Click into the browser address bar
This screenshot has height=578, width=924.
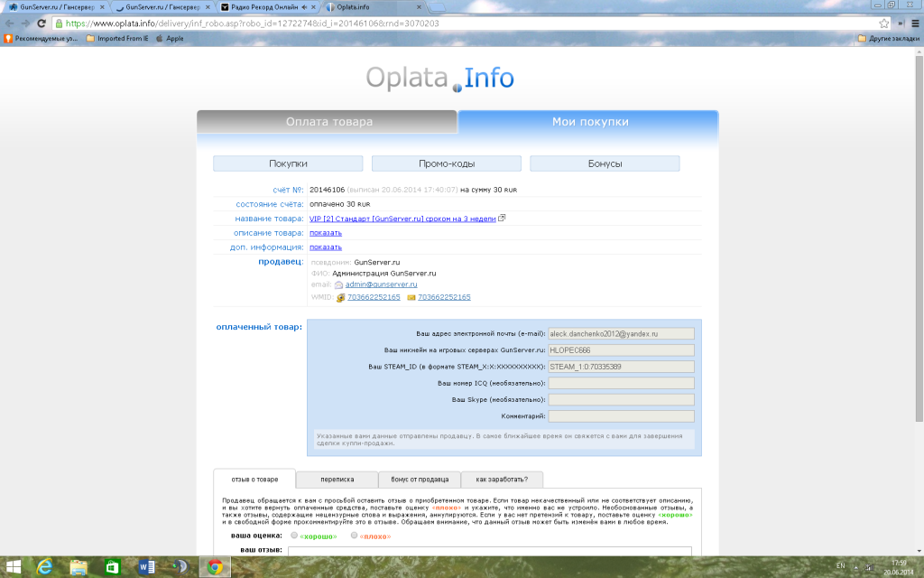[x=451, y=23]
